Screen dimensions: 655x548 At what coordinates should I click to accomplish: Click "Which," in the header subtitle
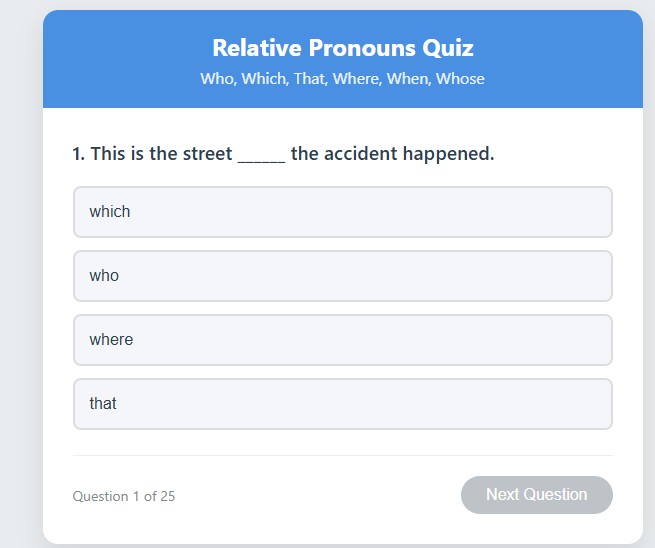(263, 79)
